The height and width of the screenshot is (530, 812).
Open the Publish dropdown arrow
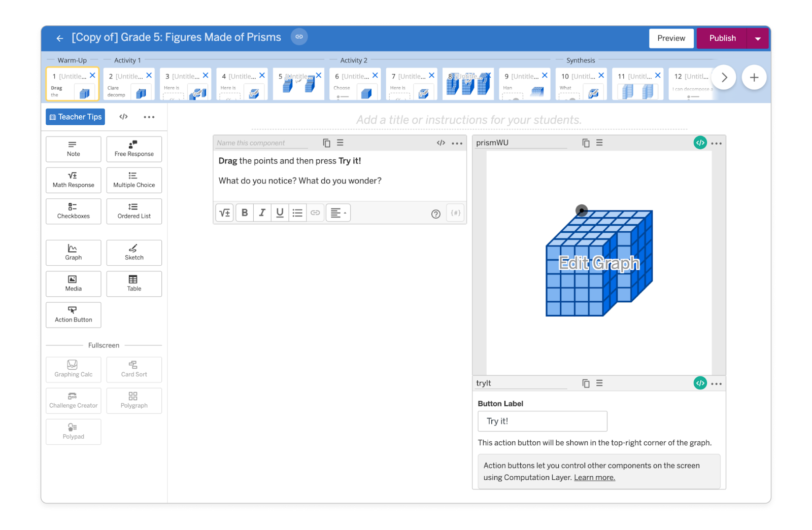[x=758, y=39]
